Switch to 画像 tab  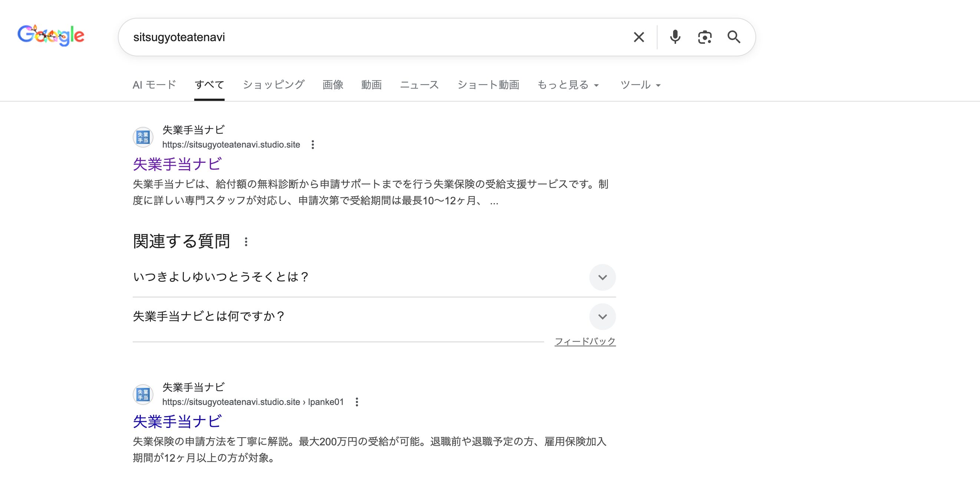[333, 85]
